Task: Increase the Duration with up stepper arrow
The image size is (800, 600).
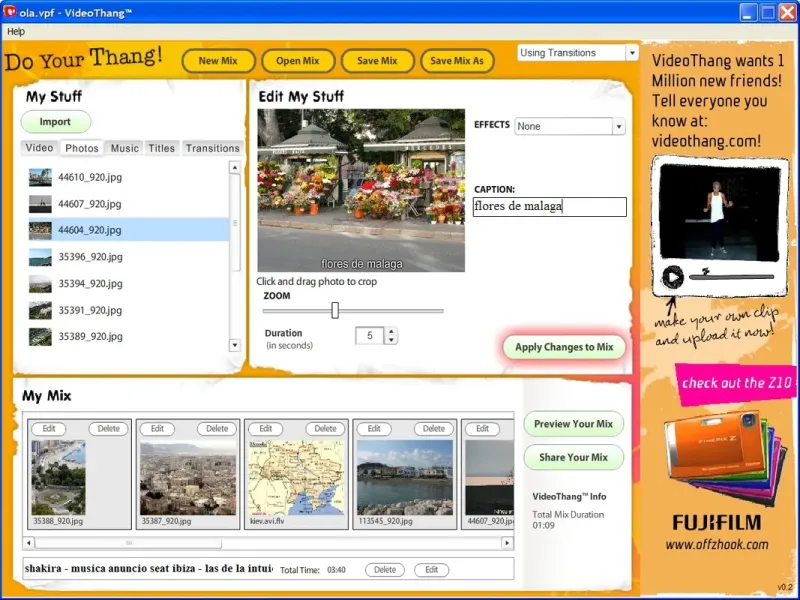Action: [x=391, y=331]
